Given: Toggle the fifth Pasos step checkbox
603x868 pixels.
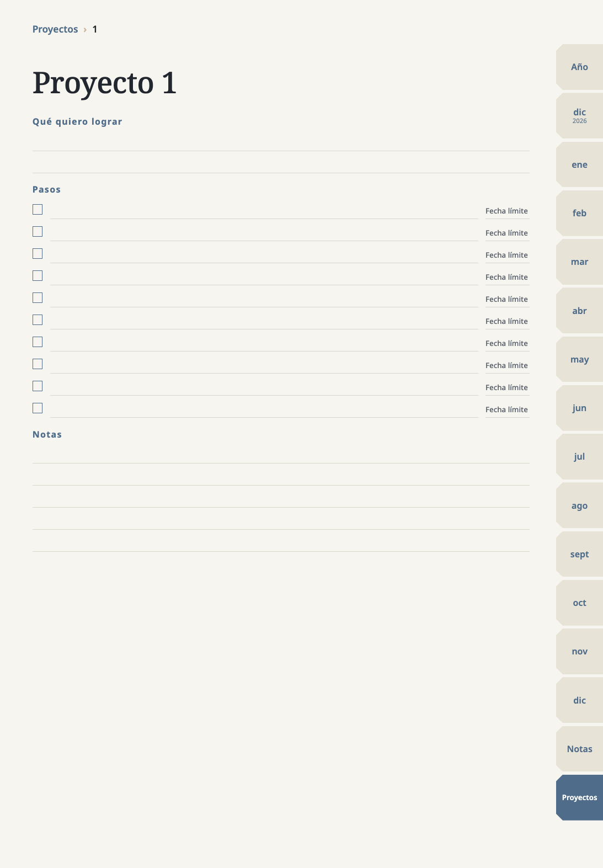Looking at the screenshot, I should [x=38, y=298].
